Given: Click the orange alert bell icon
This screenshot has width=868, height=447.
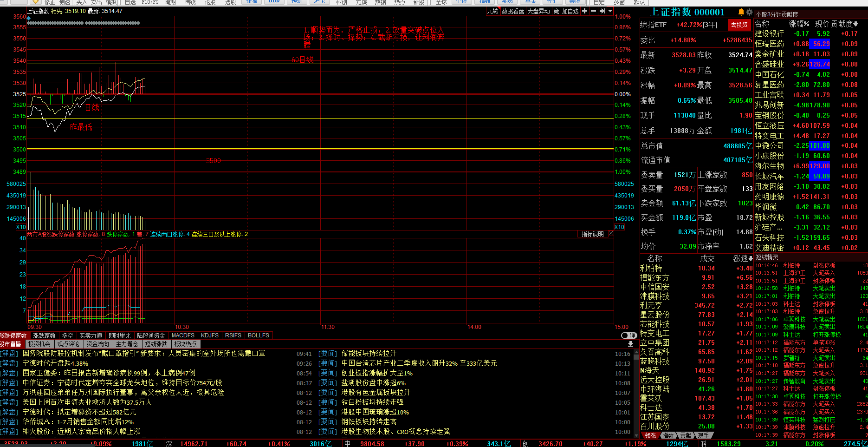Looking at the screenshot, I should [741, 12].
